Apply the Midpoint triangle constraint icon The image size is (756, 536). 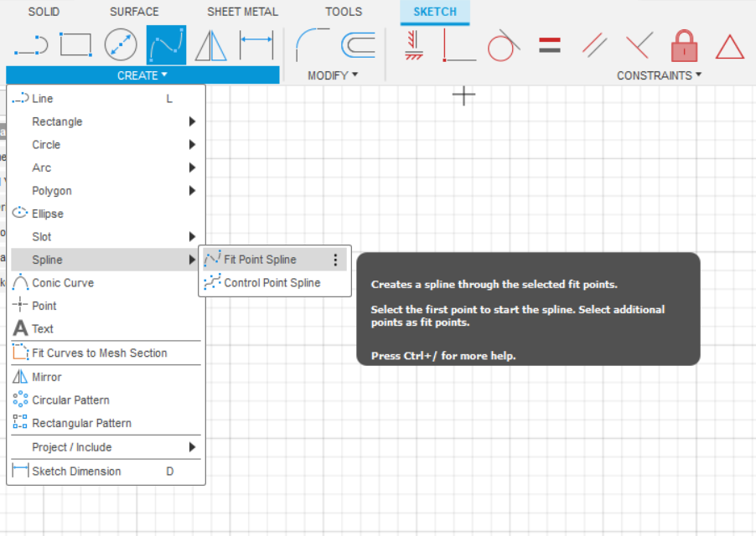(x=730, y=47)
